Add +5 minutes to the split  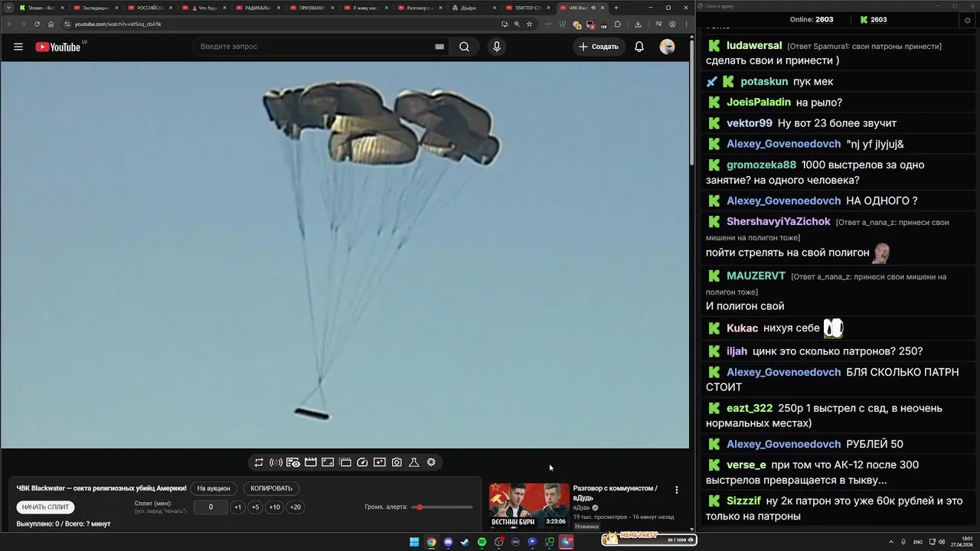[x=255, y=507]
